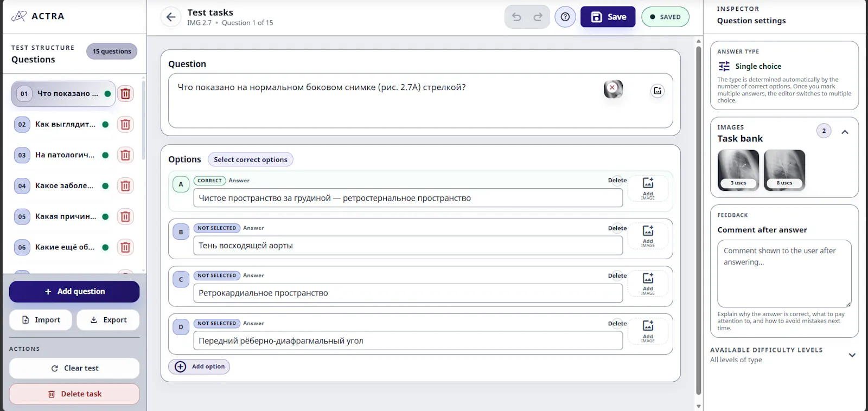Screen dimensions: 868x411
Task: Delete the task
Action: pyautogui.click(x=74, y=394)
